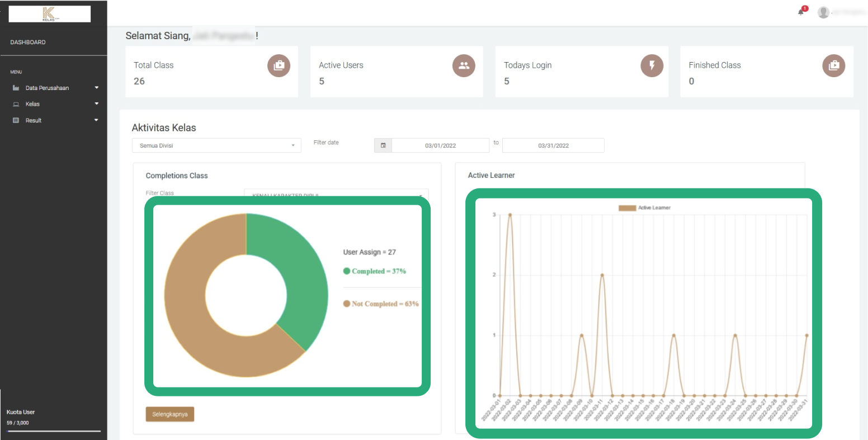Open Data Perusahaan menu item
This screenshot has height=440, width=868.
(47, 88)
